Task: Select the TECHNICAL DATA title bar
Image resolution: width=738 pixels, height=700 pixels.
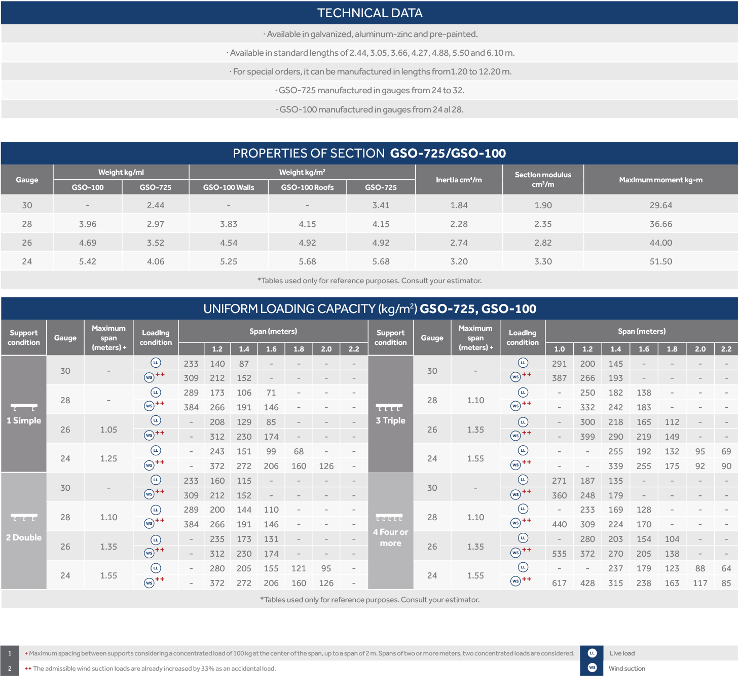Action: click(x=369, y=13)
